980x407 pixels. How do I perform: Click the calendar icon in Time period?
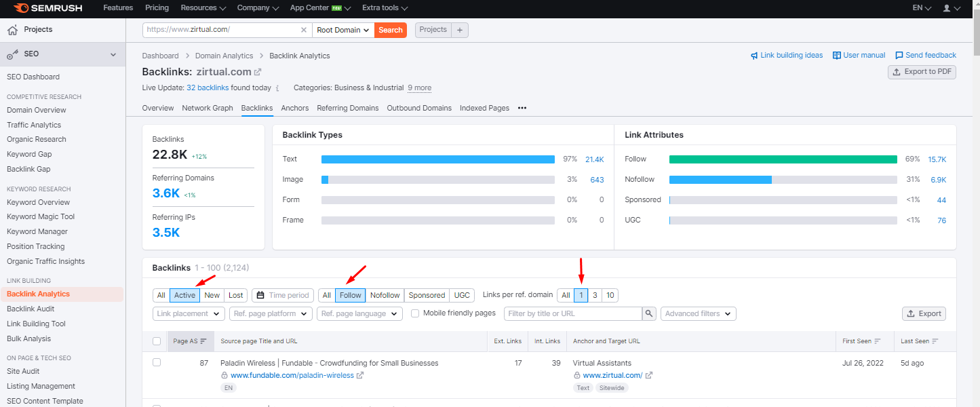click(x=260, y=295)
